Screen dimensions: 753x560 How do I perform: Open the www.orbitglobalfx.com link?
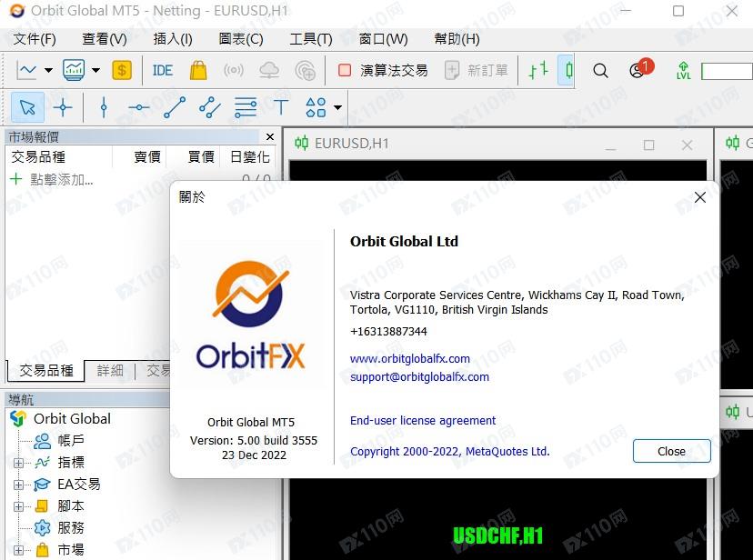(x=410, y=358)
